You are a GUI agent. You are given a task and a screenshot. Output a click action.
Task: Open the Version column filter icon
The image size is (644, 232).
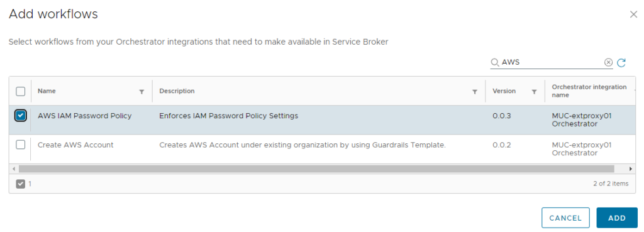[x=535, y=92]
